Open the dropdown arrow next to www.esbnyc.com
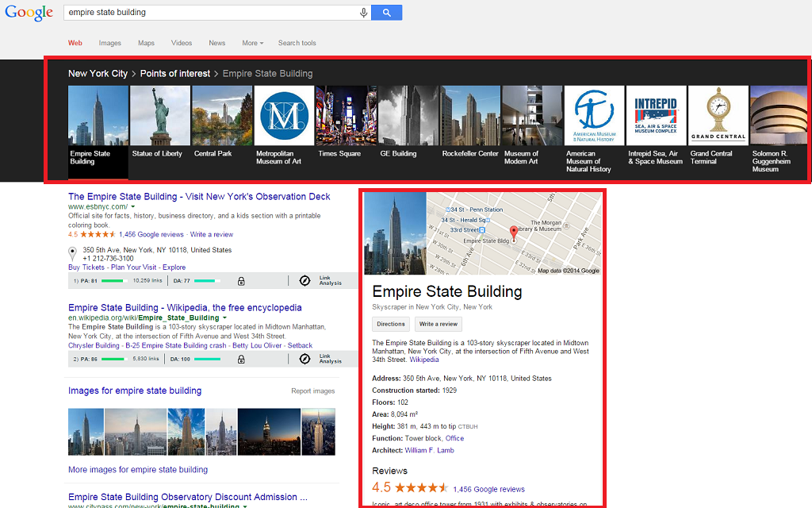This screenshot has width=812, height=508. coord(133,207)
